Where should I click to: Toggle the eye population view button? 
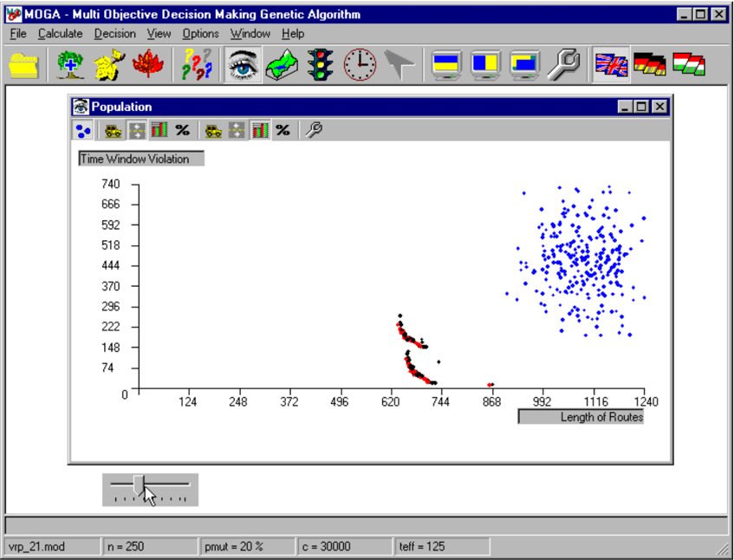coord(243,65)
